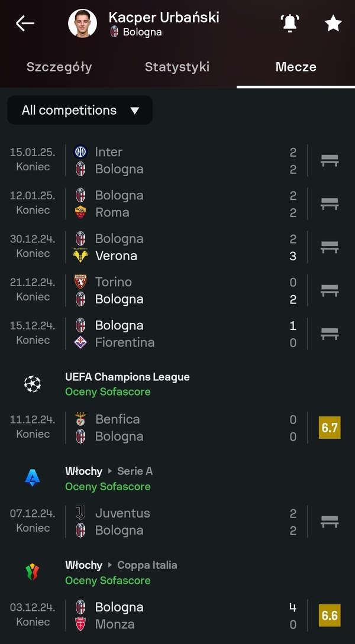Image resolution: width=355 pixels, height=644 pixels.
Task: Tap the bench icon for Bologna vs Verona
Action: (330, 247)
